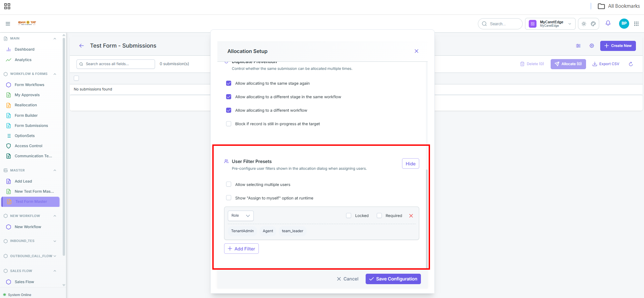Tick the select-all submissions checkbox
This screenshot has height=298, width=644.
[x=76, y=78]
